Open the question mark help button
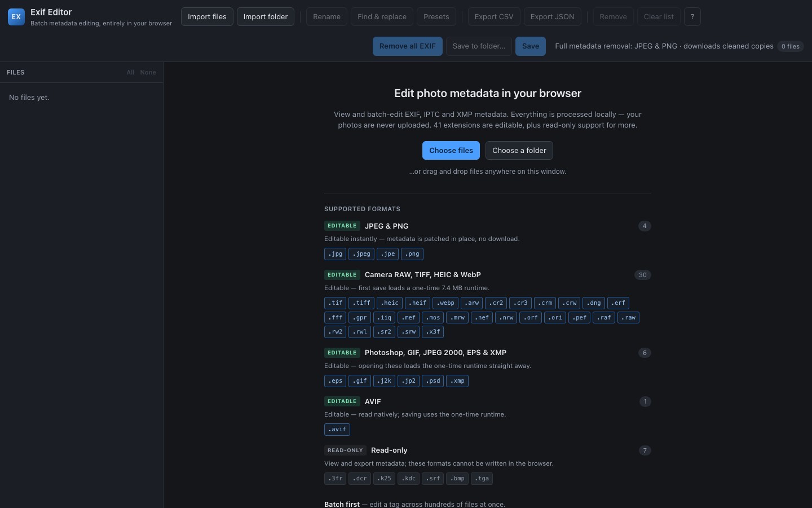Image resolution: width=812 pixels, height=508 pixels. click(x=692, y=17)
